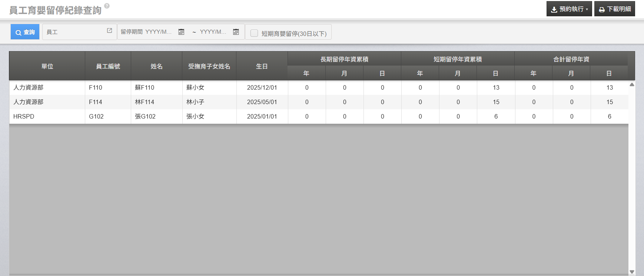This screenshot has width=644, height=276.
Task: Open the end date calendar icon
Action: pyautogui.click(x=236, y=32)
